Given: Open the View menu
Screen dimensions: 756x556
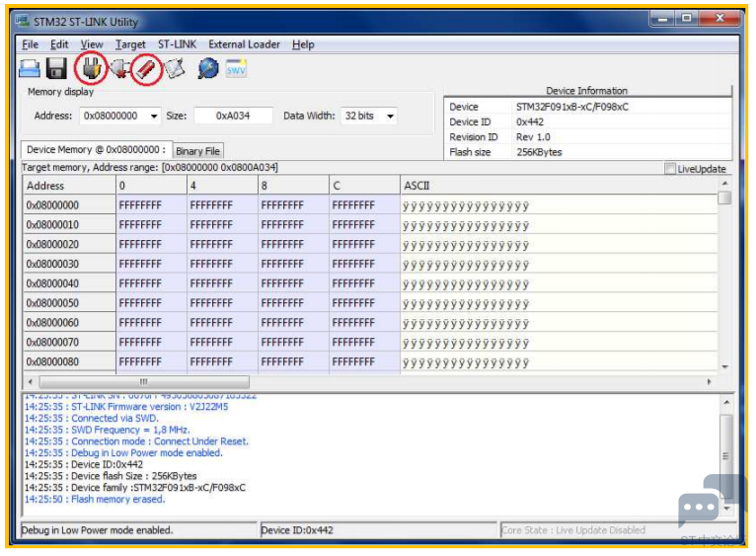Looking at the screenshot, I should [x=91, y=44].
